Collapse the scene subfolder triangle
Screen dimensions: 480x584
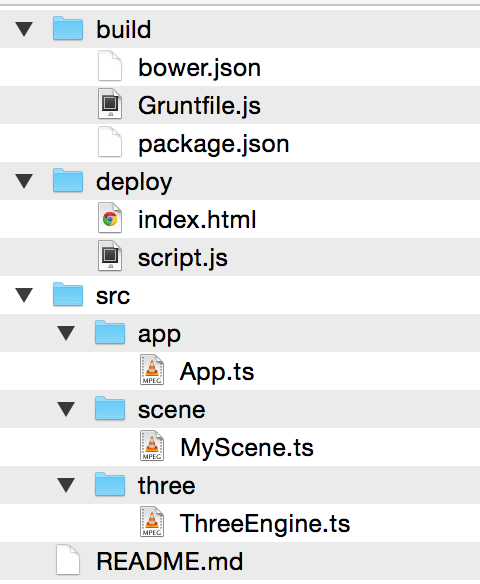(67, 409)
